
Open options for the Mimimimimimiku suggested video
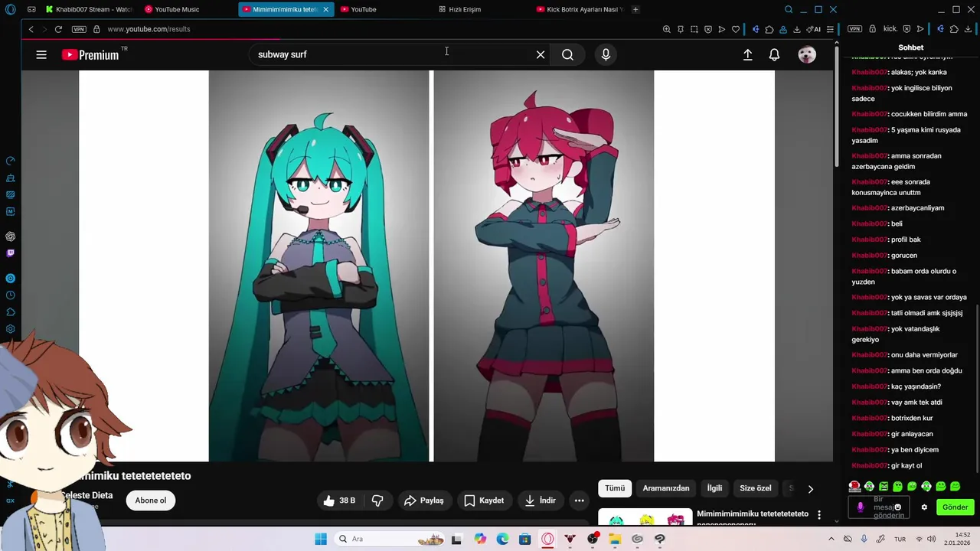click(x=819, y=515)
